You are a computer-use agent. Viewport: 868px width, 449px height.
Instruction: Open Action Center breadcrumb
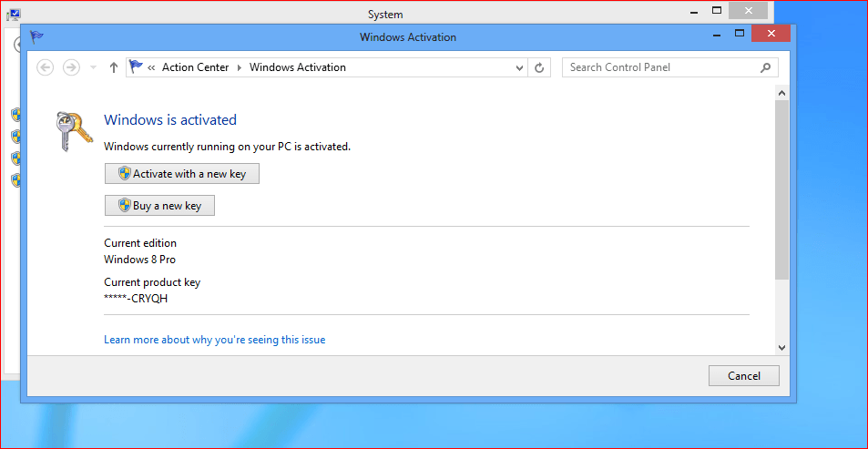[196, 67]
